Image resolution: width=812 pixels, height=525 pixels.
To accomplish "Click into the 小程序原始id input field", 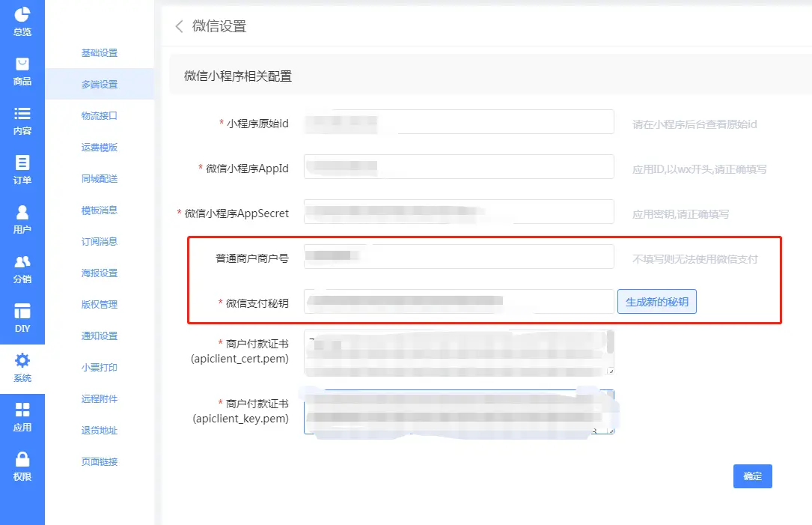I will point(458,122).
